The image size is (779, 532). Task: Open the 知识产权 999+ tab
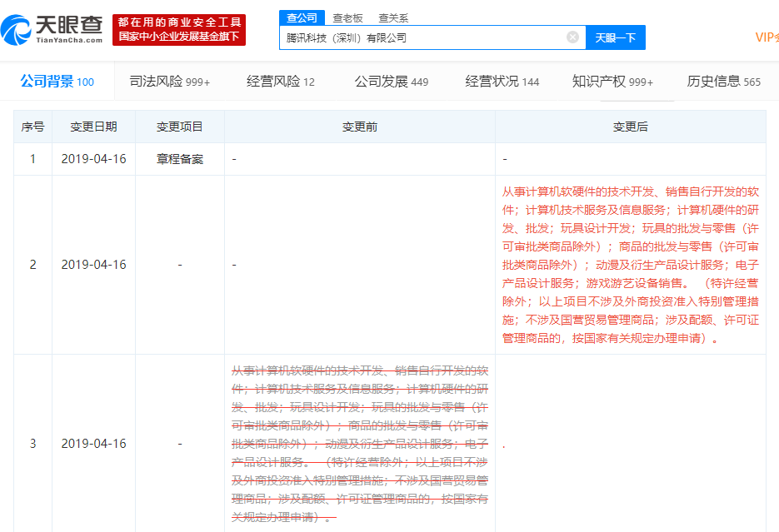click(612, 82)
